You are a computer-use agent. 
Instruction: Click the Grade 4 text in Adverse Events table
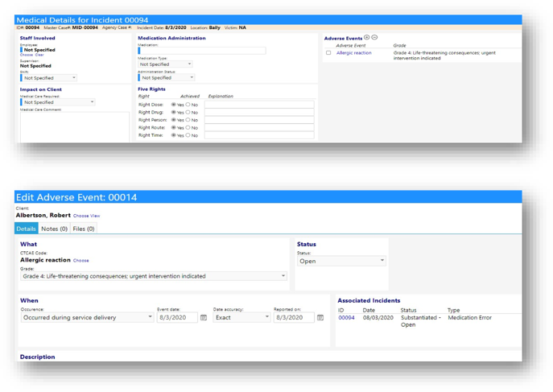(x=444, y=56)
